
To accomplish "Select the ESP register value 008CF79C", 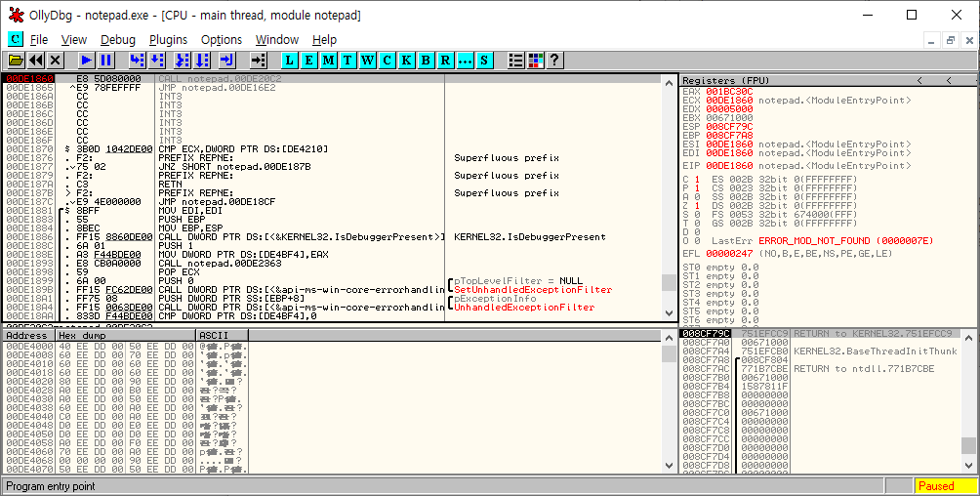I will 729,126.
